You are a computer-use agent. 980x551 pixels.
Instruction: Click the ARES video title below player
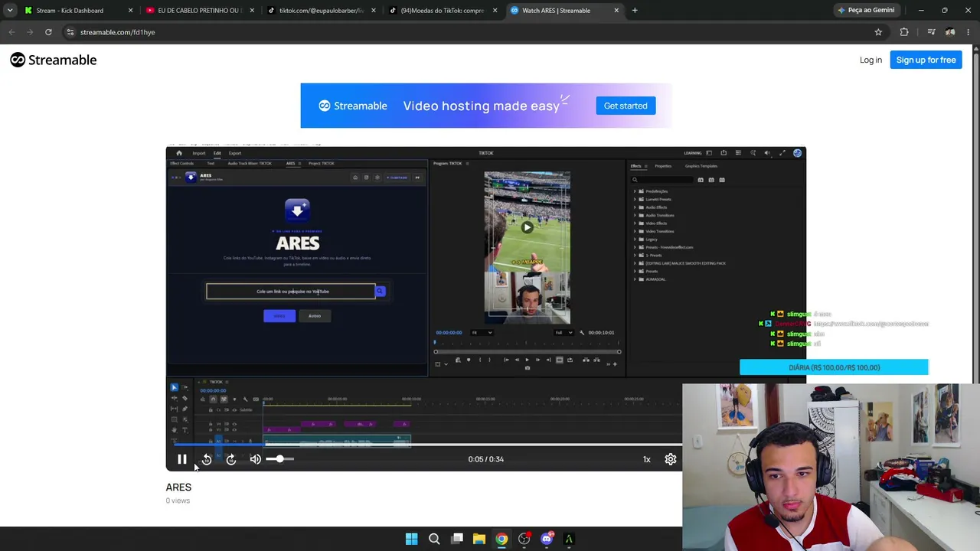pyautogui.click(x=178, y=487)
